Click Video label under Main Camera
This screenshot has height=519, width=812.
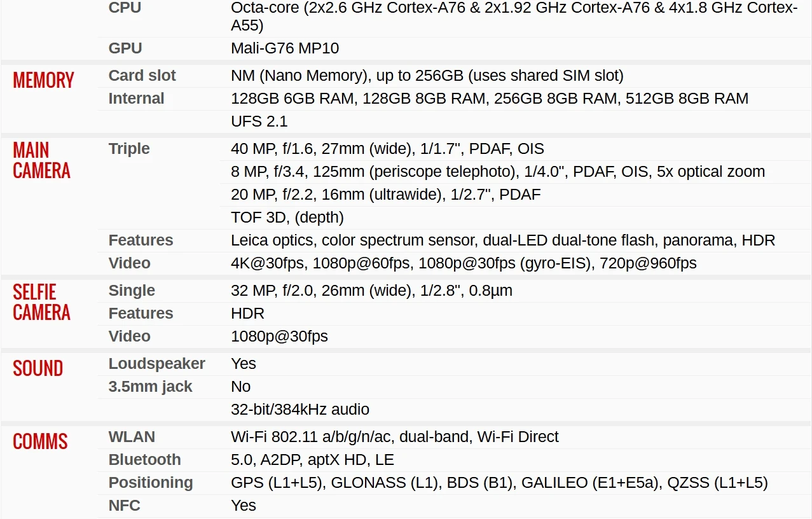(129, 263)
